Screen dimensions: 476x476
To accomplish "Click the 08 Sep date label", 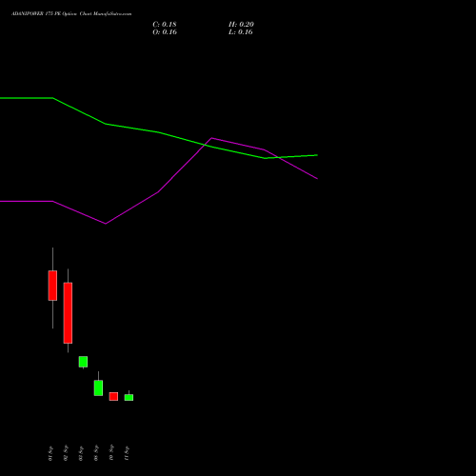I will click(x=96, y=453).
